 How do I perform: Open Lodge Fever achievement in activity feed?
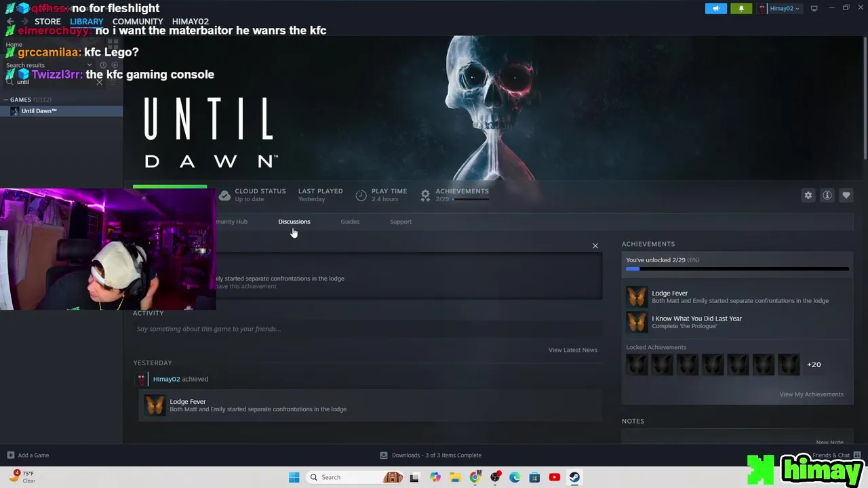[370, 405]
